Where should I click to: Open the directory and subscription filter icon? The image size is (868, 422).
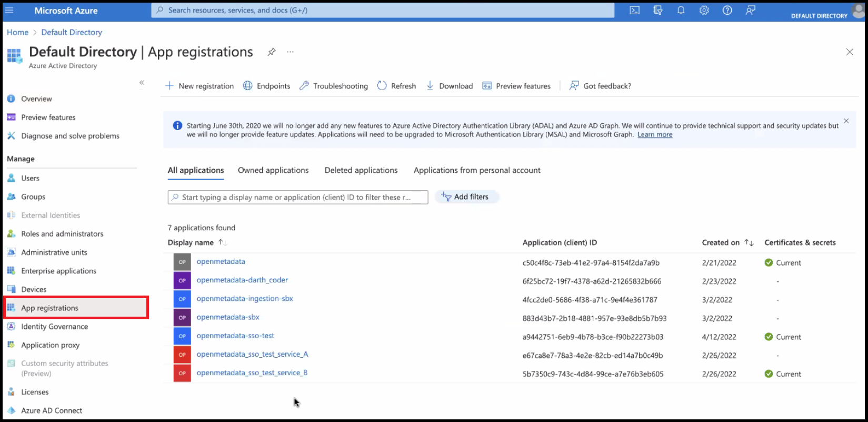click(657, 11)
